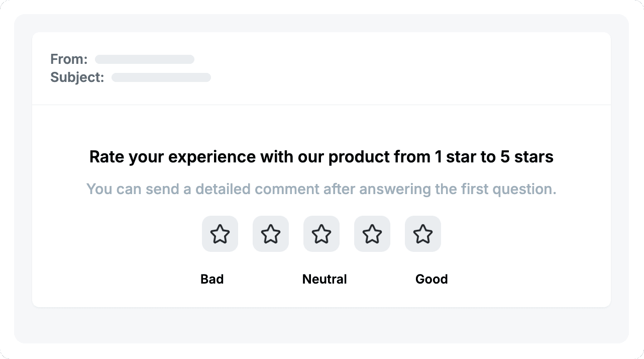Select the sender placeholder bar after From

click(x=145, y=59)
